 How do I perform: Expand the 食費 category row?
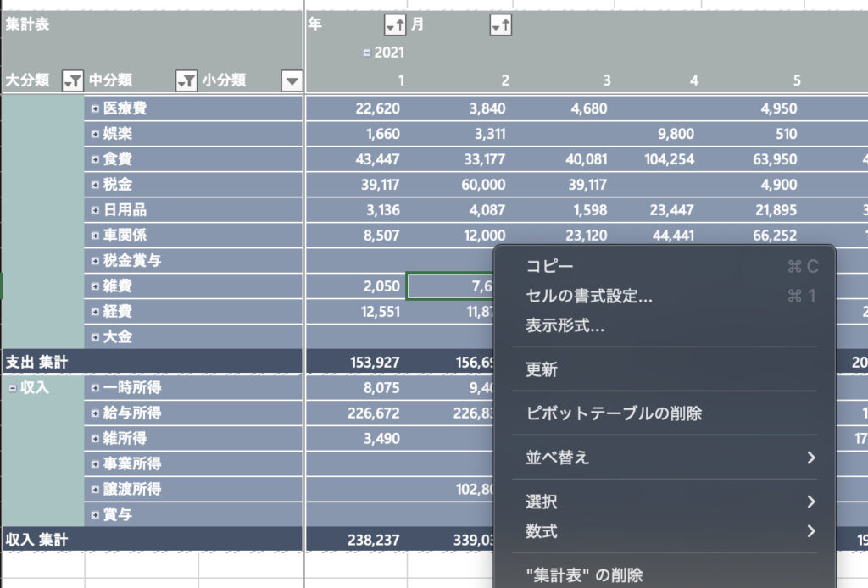tap(96, 159)
